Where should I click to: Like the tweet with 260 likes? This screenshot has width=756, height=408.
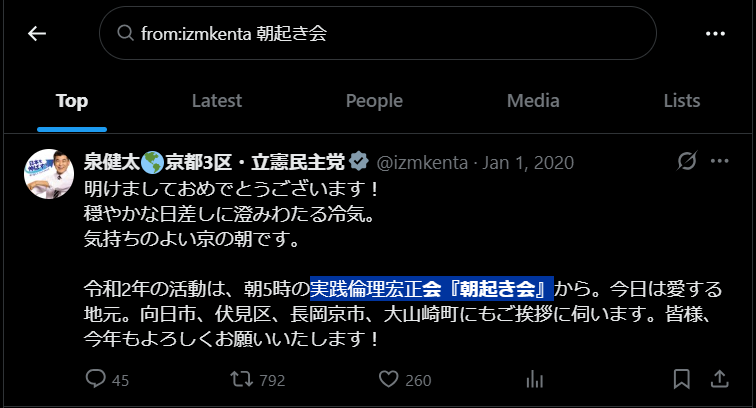click(389, 379)
